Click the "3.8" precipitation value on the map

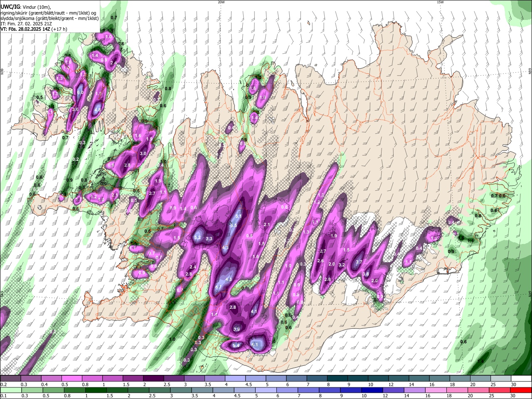366,274
